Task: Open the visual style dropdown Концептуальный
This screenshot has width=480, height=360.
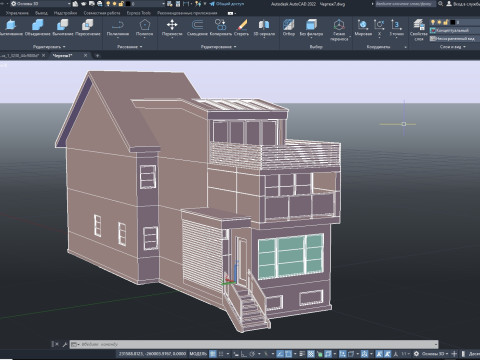Action: coord(455,30)
